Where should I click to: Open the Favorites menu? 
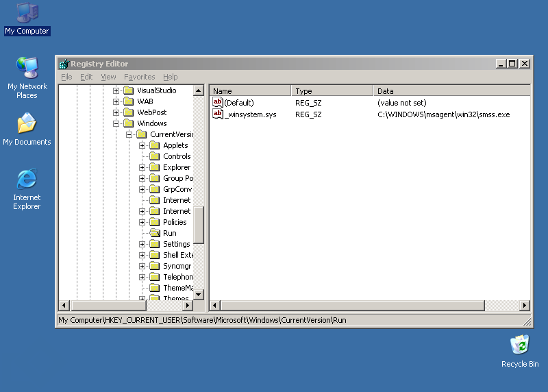click(139, 77)
